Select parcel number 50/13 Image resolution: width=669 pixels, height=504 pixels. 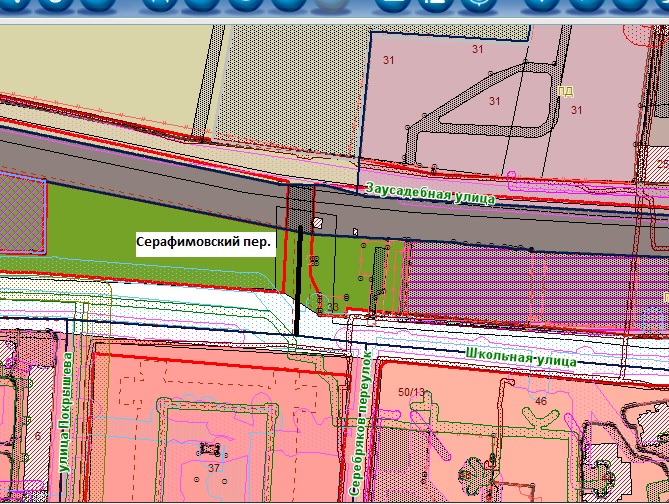pyautogui.click(x=411, y=391)
